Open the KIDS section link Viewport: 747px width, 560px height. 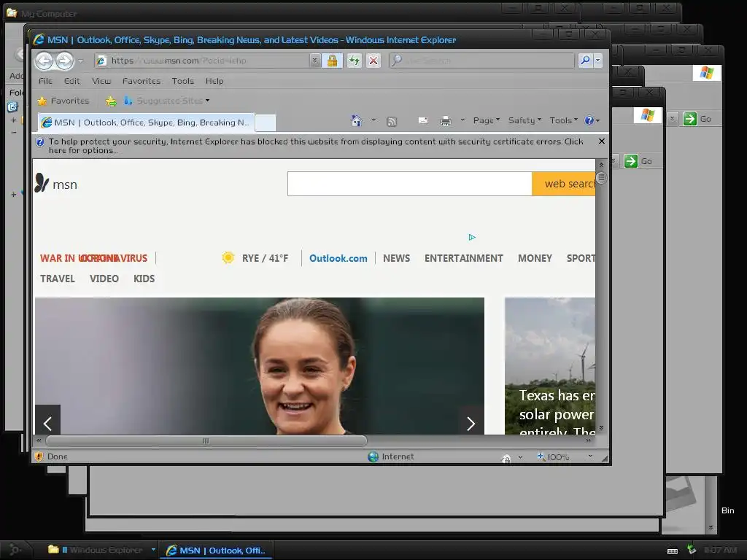click(144, 279)
